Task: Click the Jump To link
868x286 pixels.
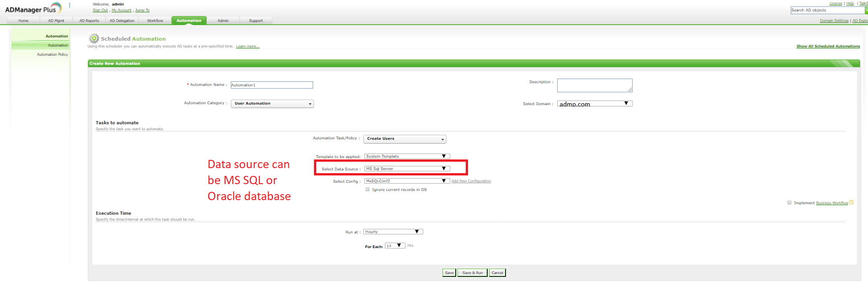Action: [x=142, y=10]
